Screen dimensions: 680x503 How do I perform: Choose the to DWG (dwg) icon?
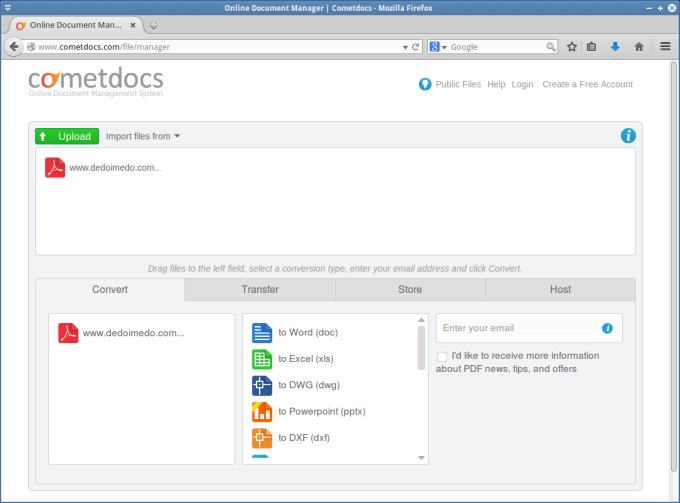coord(262,385)
